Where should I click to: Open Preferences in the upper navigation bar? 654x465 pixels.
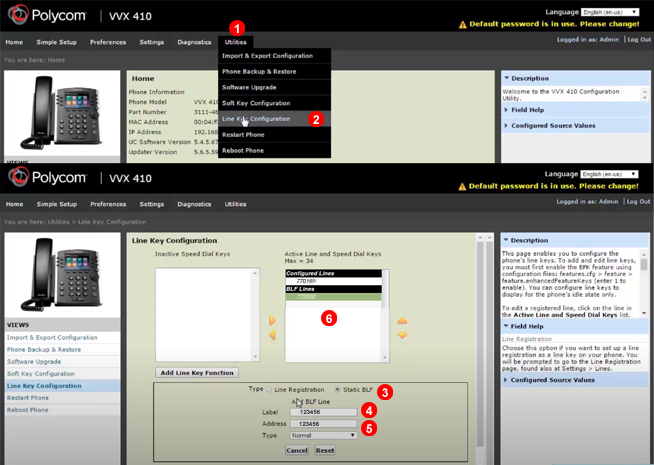[x=108, y=42]
